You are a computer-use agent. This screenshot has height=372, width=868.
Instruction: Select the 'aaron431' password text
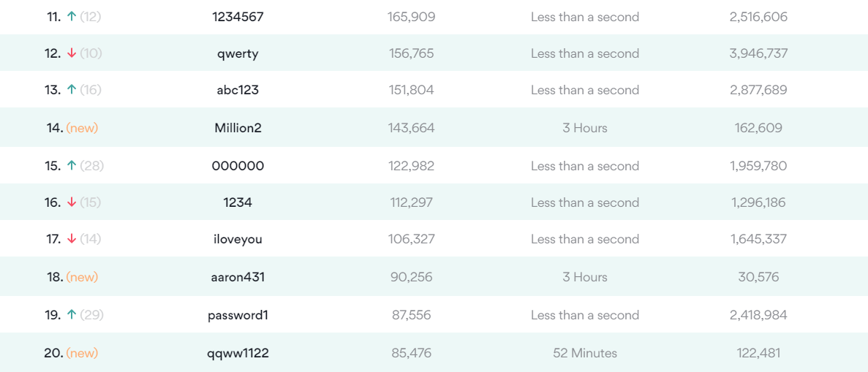(x=238, y=277)
